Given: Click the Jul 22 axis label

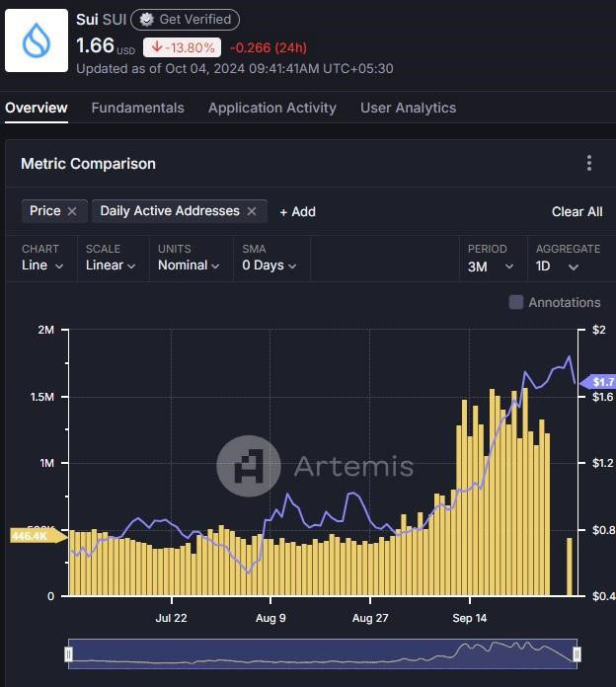Looking at the screenshot, I should point(172,618).
